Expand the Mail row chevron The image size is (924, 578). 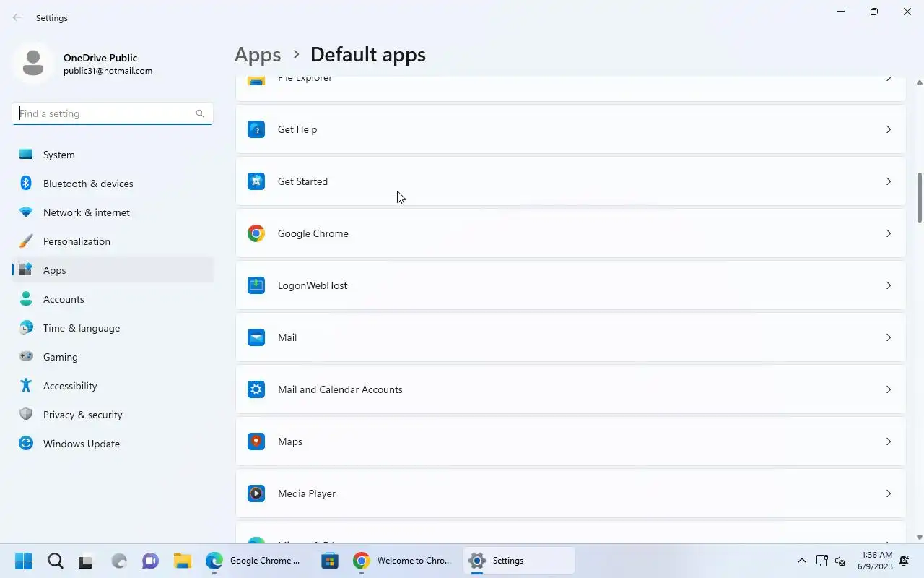889,337
